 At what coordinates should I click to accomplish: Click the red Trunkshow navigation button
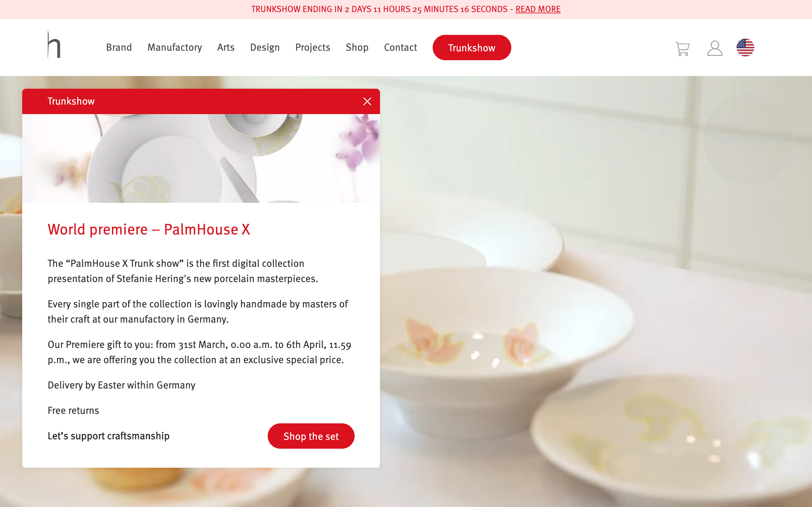(471, 48)
